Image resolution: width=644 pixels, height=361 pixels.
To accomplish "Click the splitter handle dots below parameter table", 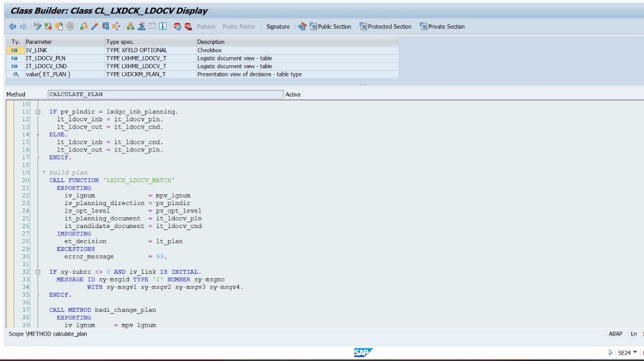I will 363,84.
